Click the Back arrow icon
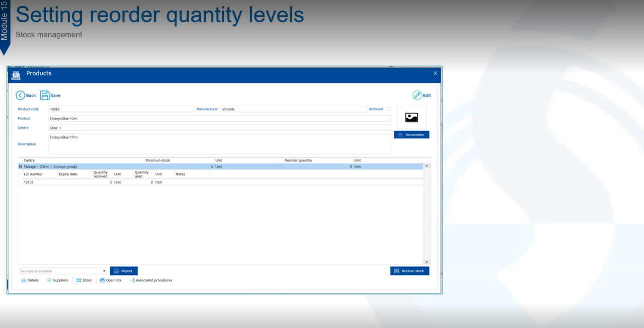This screenshot has width=644, height=328. point(21,95)
